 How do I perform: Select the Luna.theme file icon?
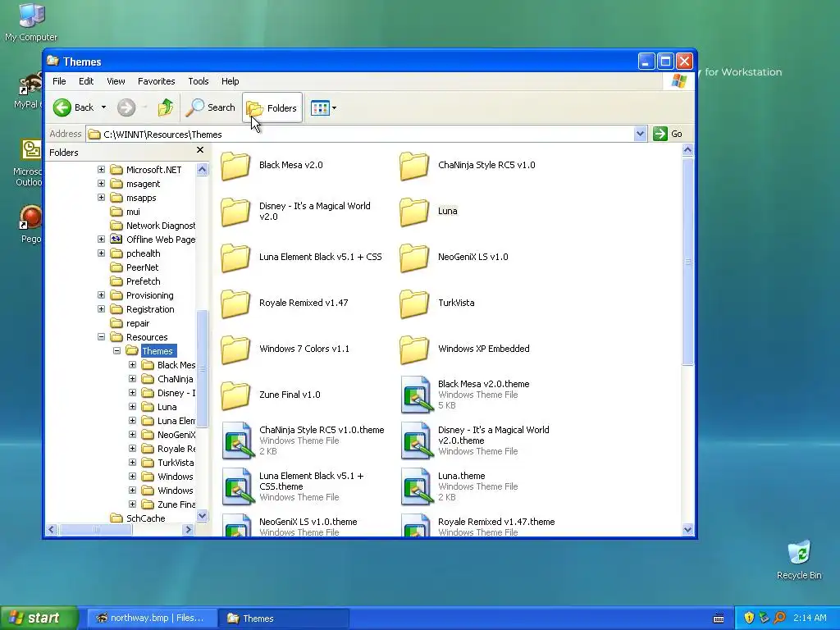pos(416,486)
